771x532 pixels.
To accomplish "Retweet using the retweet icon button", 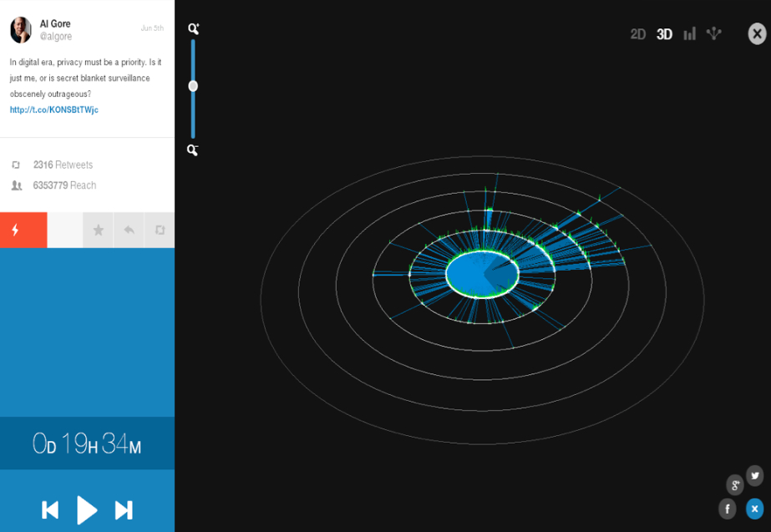I will coord(160,231).
